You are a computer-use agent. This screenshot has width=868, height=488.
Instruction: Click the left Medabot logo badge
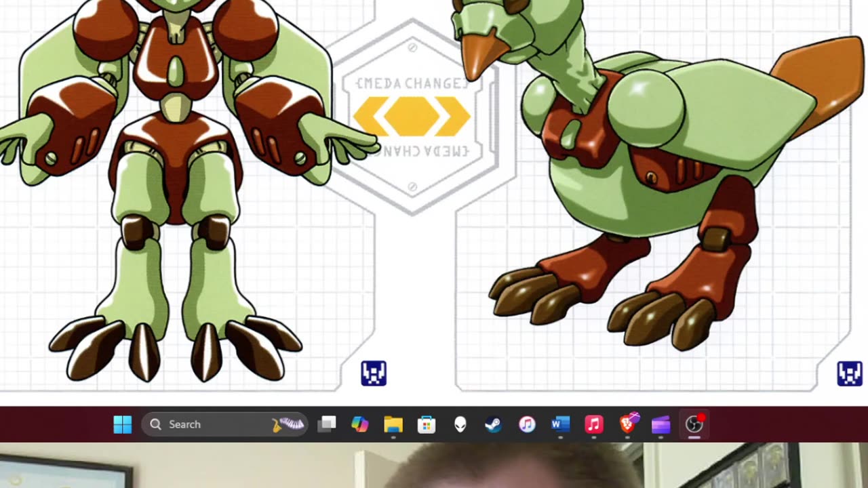coord(374,373)
